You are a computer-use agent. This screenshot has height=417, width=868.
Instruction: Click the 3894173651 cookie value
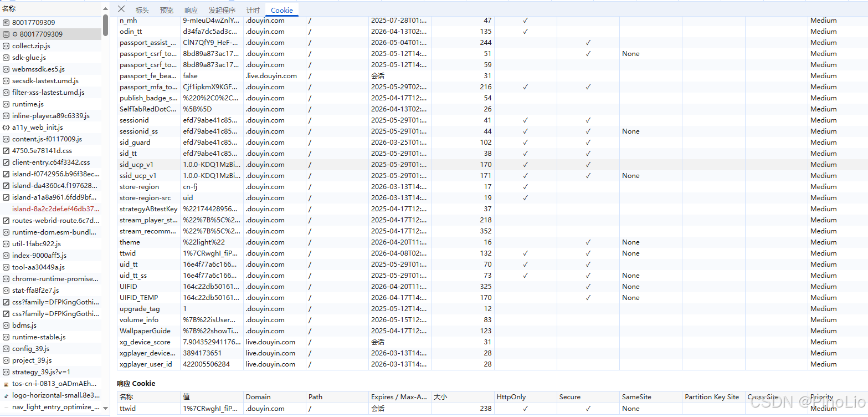pos(202,353)
